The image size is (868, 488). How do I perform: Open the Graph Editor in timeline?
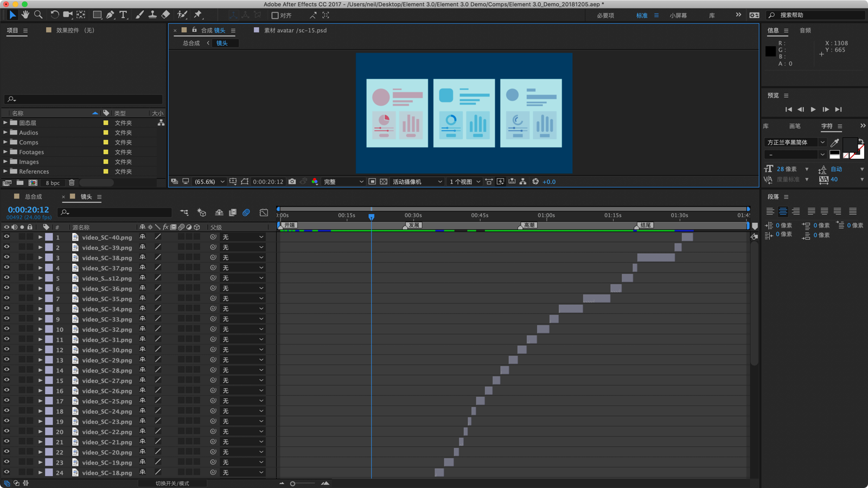(264, 213)
